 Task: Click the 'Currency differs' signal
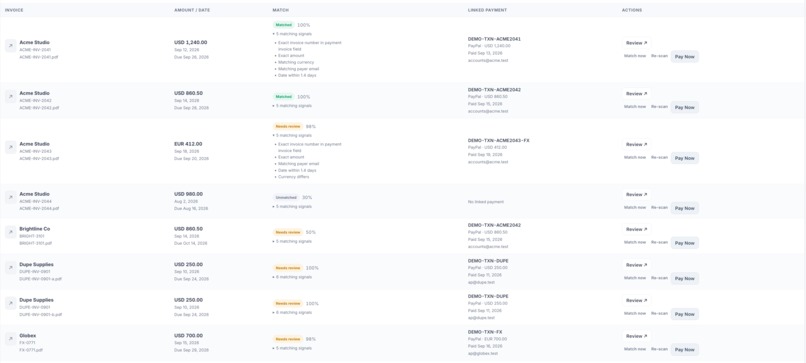point(294,177)
